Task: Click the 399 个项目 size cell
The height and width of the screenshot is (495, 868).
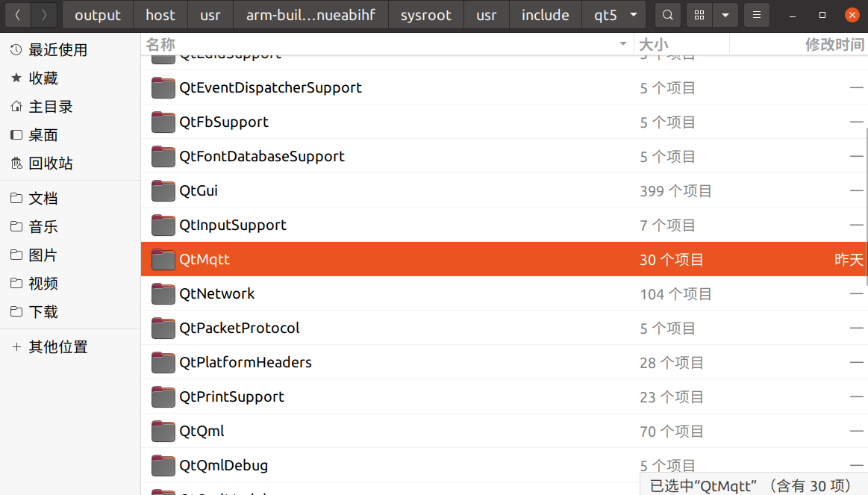Action: point(675,191)
